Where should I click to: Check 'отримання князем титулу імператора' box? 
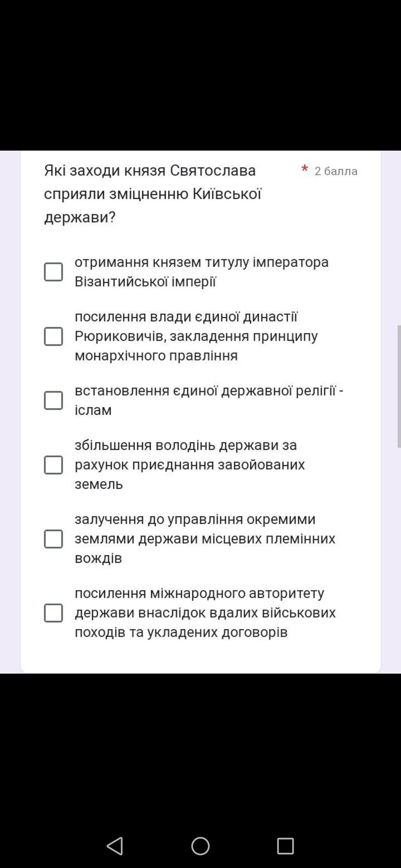coord(53,272)
